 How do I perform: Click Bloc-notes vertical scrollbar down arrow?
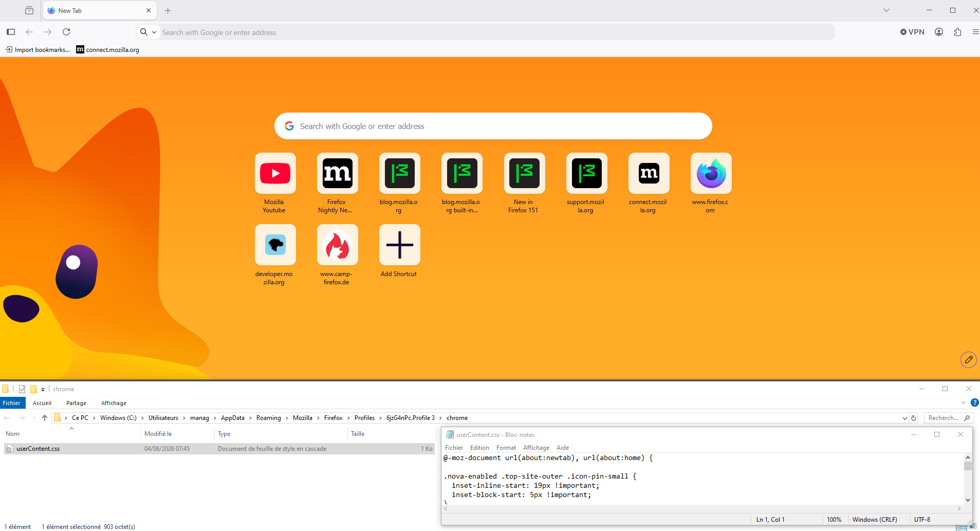click(x=968, y=500)
